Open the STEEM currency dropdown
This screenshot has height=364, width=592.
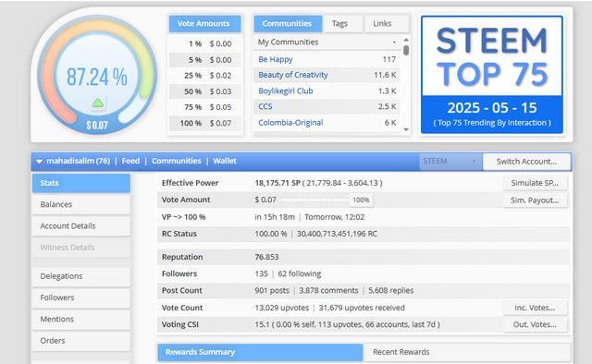(450, 162)
